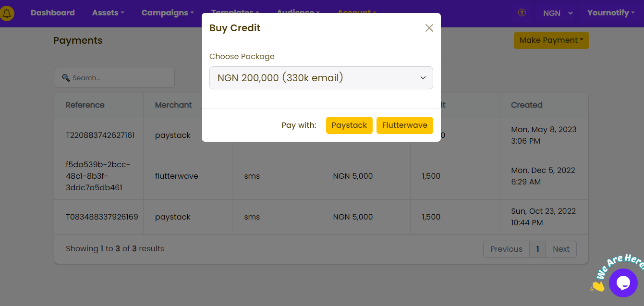The width and height of the screenshot is (644, 306).
Task: Open the NGN currency selector
Action: 558,13
